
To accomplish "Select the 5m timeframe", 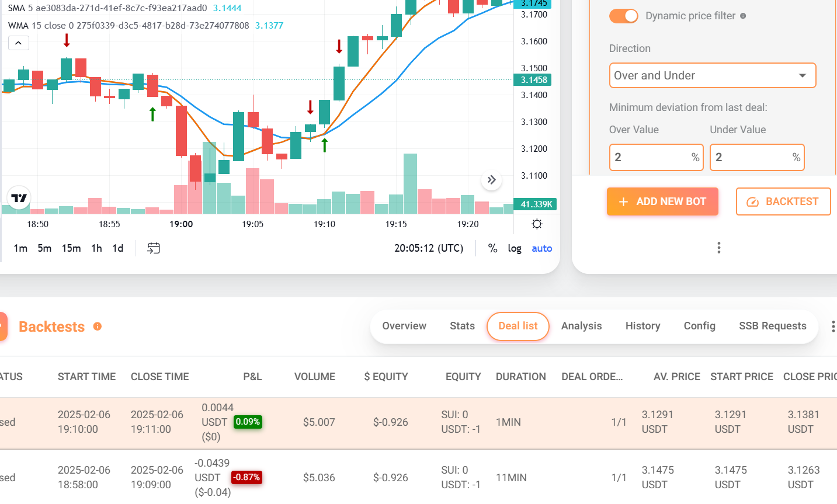I will (44, 248).
